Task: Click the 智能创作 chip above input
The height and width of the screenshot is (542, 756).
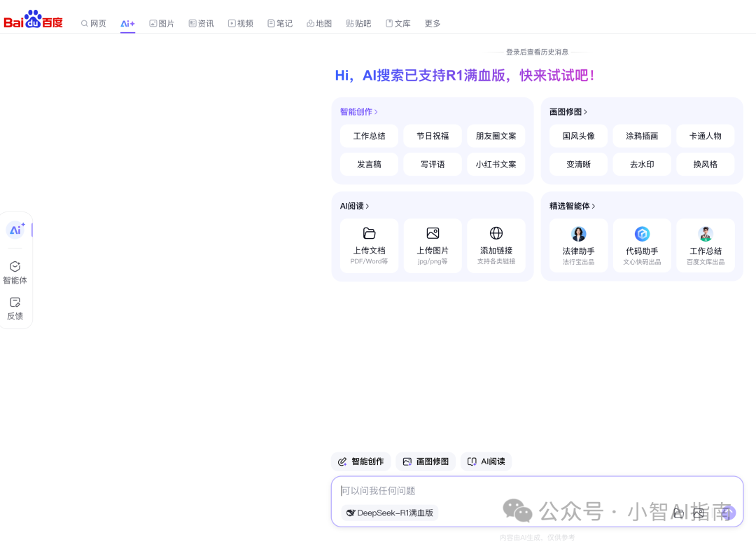Action: click(361, 461)
